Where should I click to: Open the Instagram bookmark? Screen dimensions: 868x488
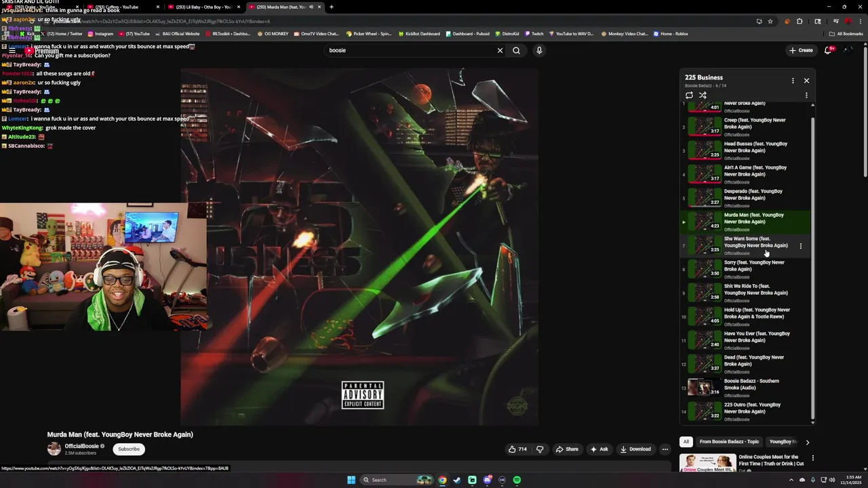pyautogui.click(x=100, y=33)
